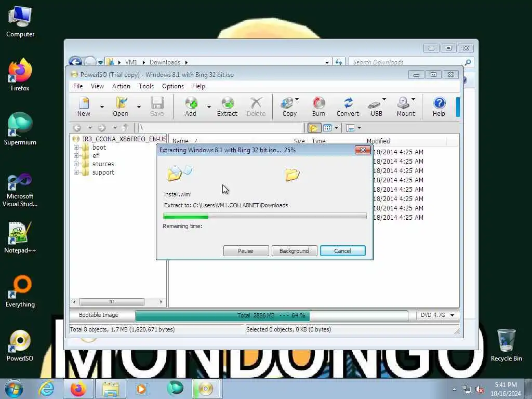Send extraction to Background
532x399 pixels.
[294, 251]
